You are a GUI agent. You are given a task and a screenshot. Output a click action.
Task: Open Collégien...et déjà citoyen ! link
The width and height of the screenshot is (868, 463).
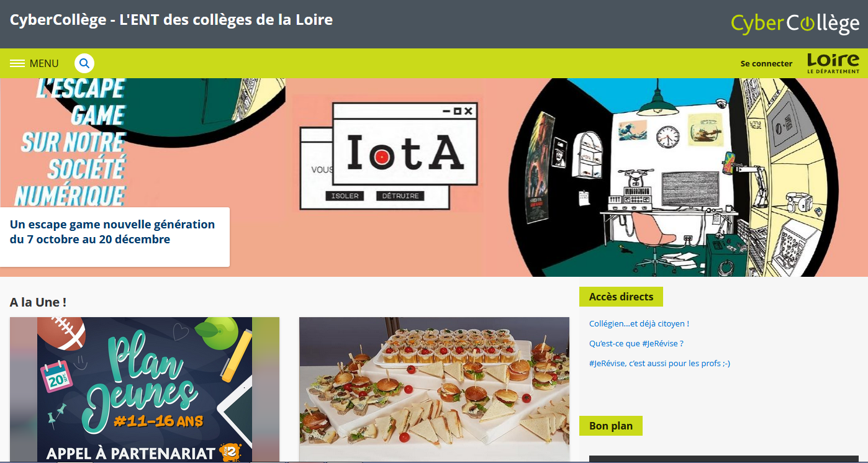pos(639,323)
